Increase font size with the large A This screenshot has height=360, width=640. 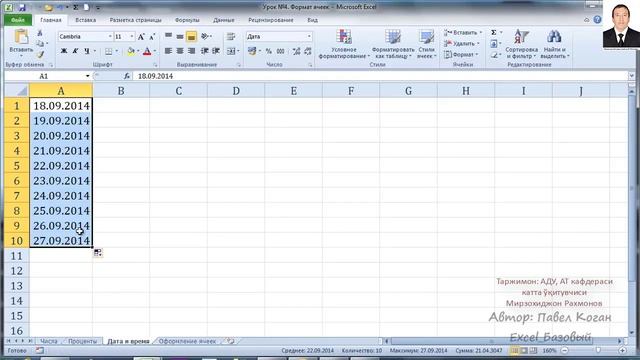[141, 37]
